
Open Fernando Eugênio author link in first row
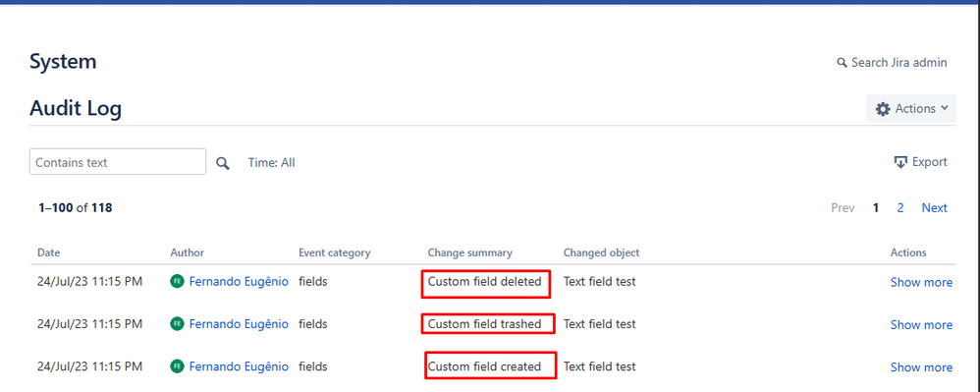pyautogui.click(x=239, y=282)
